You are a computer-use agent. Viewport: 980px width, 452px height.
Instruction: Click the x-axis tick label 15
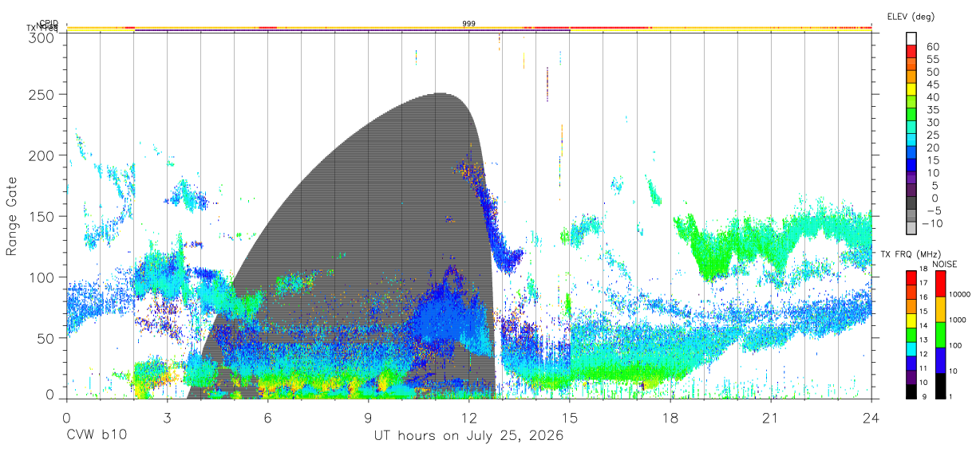pyautogui.click(x=569, y=418)
